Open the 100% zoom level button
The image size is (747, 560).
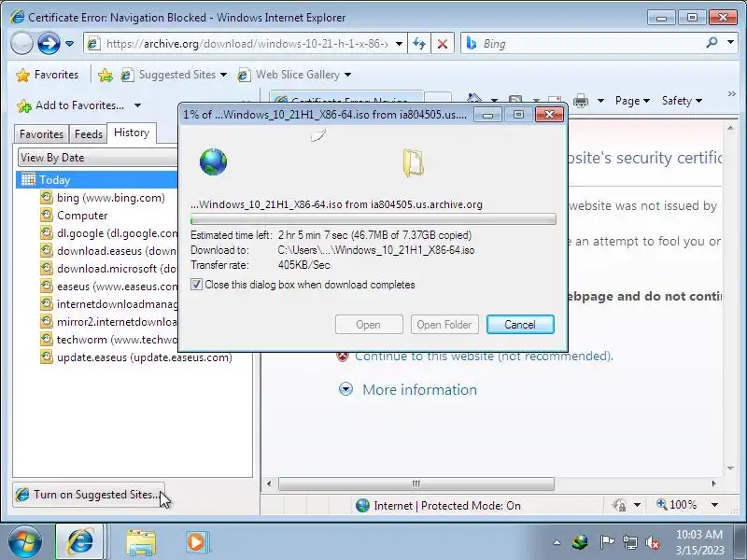tap(676, 505)
